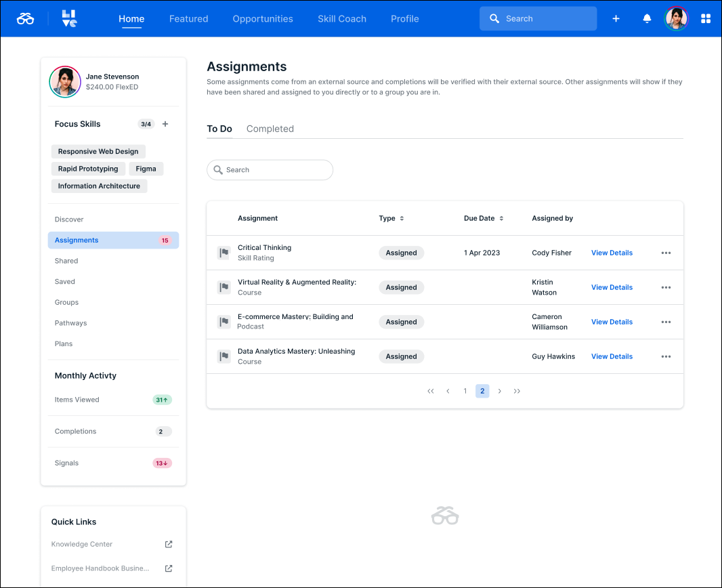
Task: Click the search magnifier in the top bar
Action: pyautogui.click(x=494, y=18)
